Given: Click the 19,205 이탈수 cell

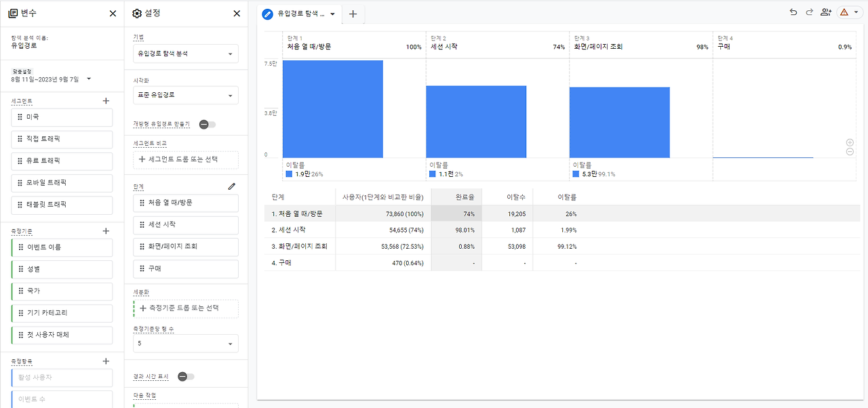Looking at the screenshot, I should point(507,213).
